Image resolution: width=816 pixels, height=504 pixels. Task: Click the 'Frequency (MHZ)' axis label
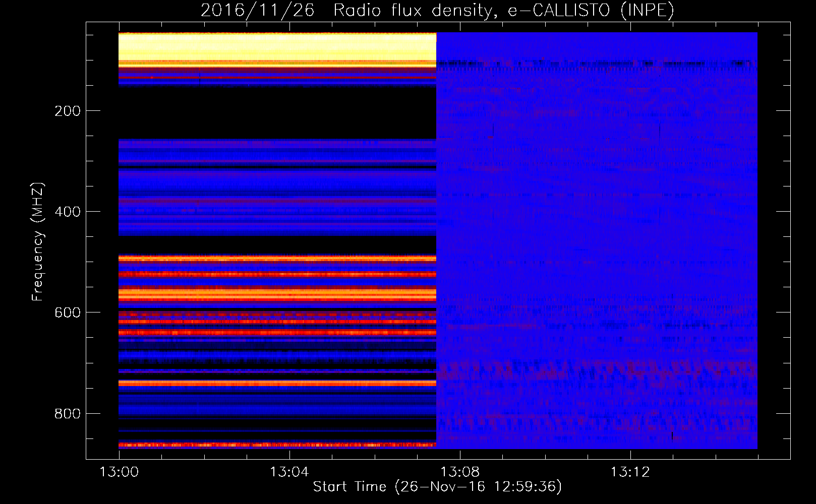point(37,242)
